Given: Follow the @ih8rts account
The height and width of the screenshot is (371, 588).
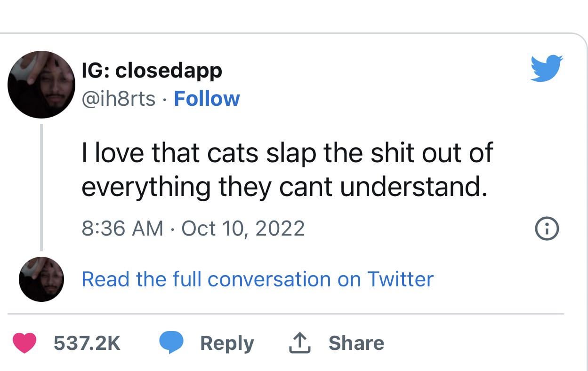Looking at the screenshot, I should (x=207, y=99).
